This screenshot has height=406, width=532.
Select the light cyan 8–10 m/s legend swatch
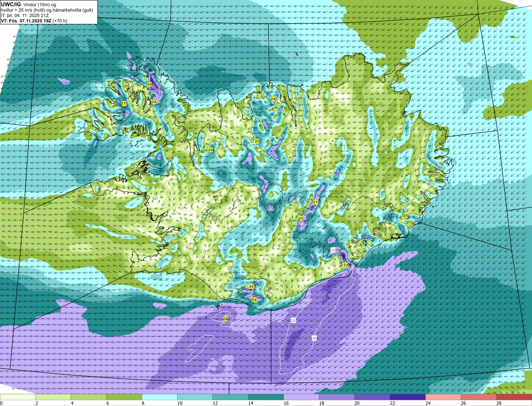160,397
